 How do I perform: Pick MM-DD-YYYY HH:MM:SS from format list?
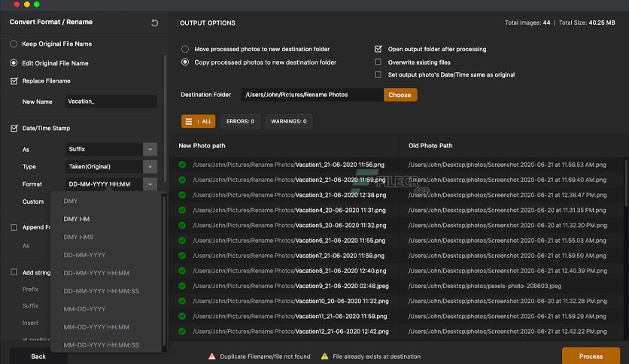click(101, 345)
